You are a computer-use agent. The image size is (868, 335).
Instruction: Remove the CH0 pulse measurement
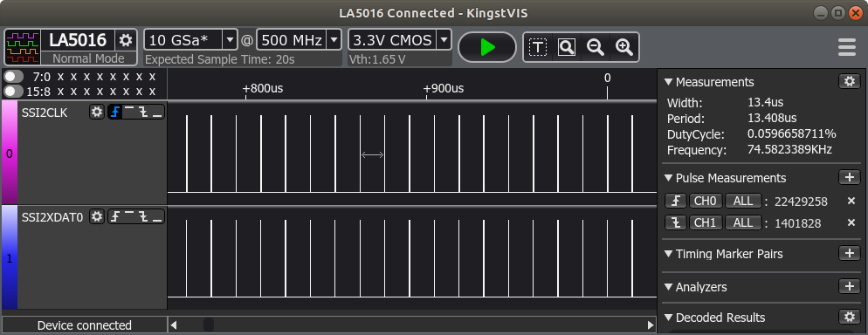(851, 202)
